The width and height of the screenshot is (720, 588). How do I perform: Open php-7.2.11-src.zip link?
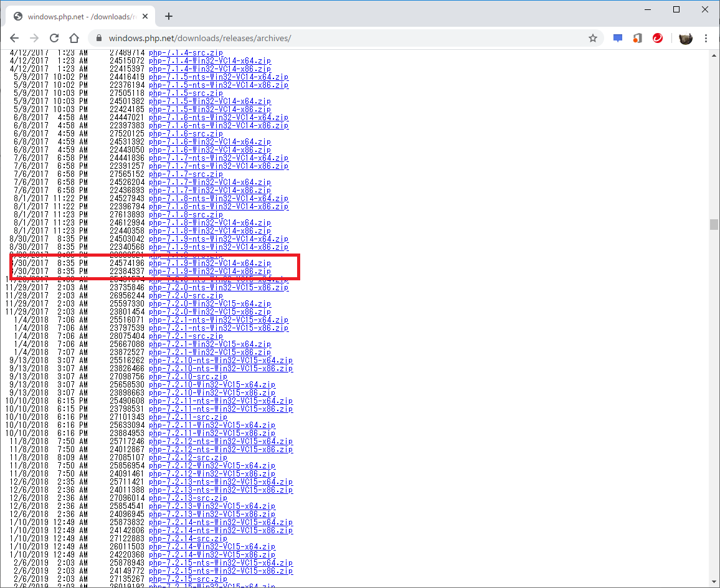(x=188, y=417)
